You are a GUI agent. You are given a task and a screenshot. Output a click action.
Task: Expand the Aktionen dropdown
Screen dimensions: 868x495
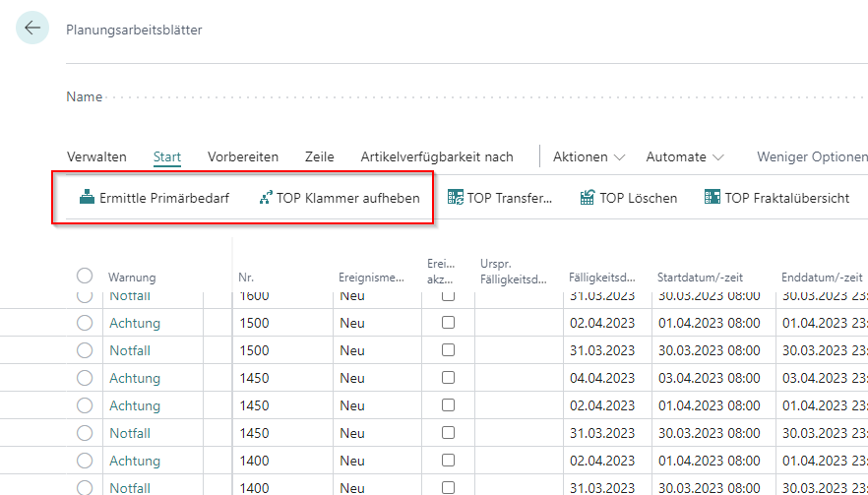point(589,156)
